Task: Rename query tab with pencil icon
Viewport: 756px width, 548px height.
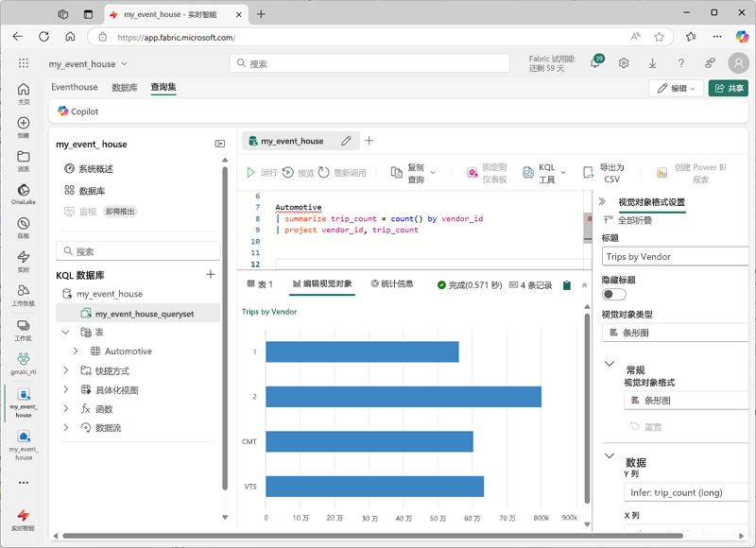Action: (x=346, y=141)
